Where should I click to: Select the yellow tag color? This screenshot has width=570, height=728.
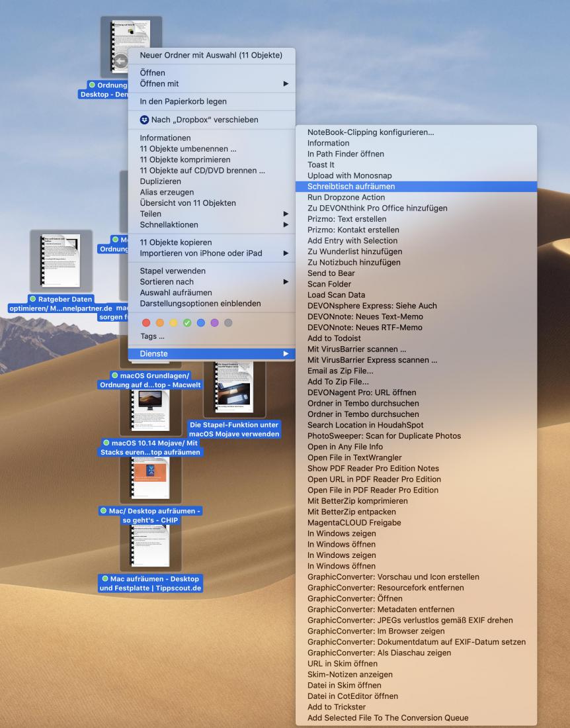click(x=173, y=323)
